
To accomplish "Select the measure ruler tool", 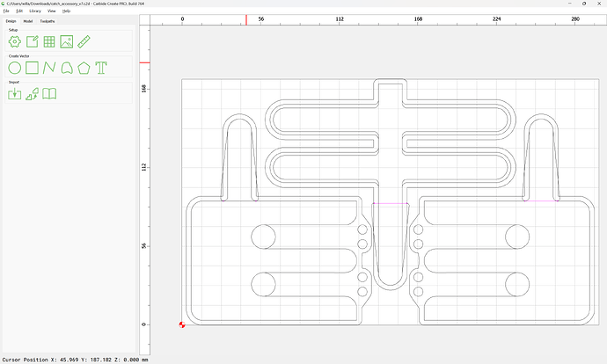I will pos(84,42).
